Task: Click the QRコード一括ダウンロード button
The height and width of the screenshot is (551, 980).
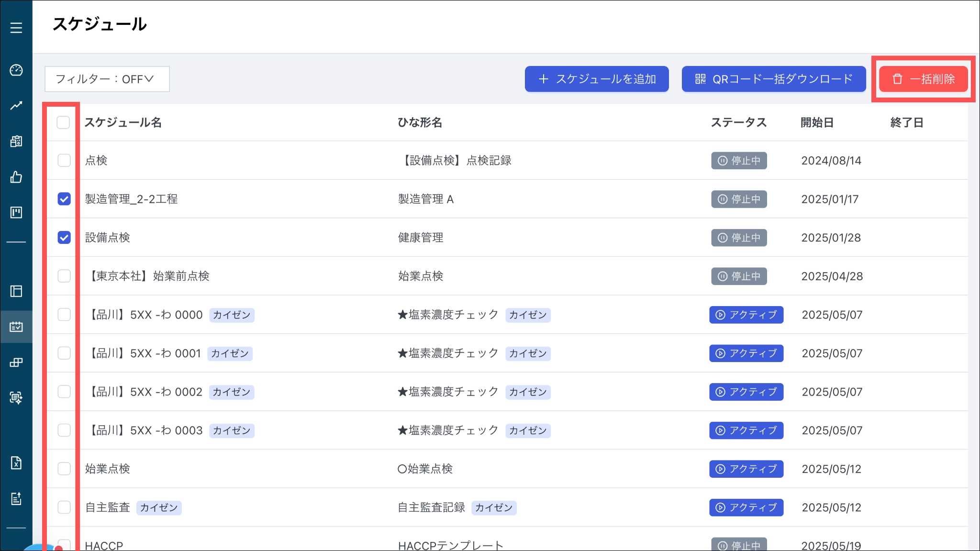Action: 774,79
